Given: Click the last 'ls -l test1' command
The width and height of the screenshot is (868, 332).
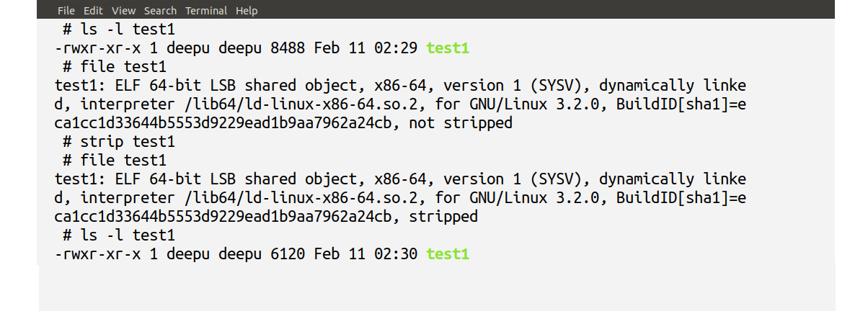Looking at the screenshot, I should point(123,235).
